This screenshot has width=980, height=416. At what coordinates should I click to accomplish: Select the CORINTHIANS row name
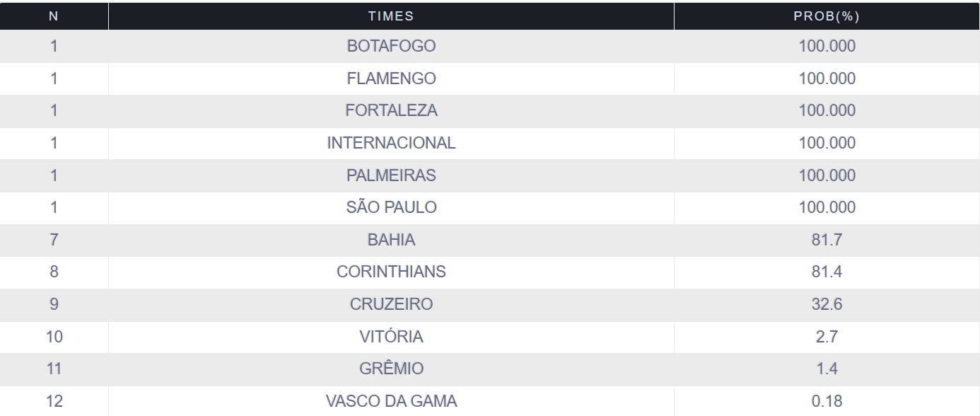coord(391,272)
